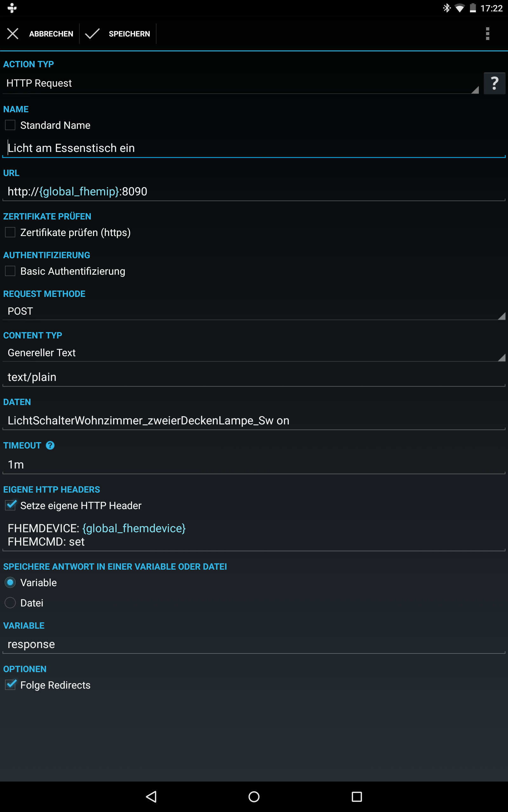Enable Basic Authentifizierung checkbox
The height and width of the screenshot is (812, 508).
click(10, 271)
